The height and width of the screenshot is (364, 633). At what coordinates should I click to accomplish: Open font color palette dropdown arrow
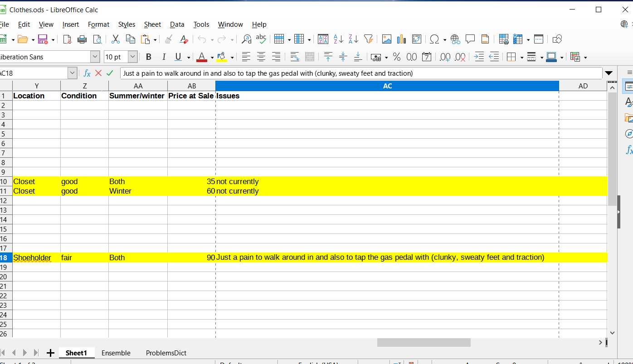212,57
